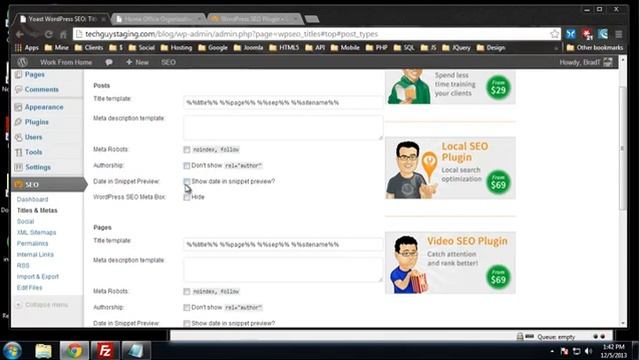The image size is (640, 360).
Task: Open the Plugins admin menu
Action: (x=36, y=122)
